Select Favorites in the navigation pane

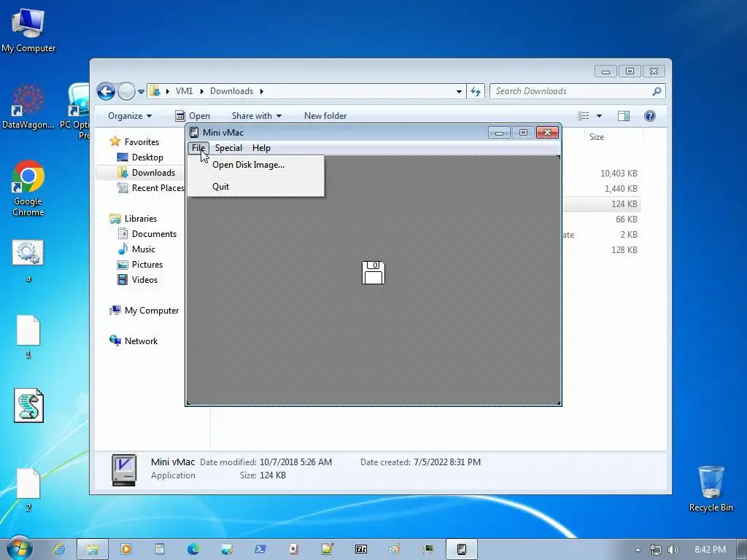[x=142, y=142]
